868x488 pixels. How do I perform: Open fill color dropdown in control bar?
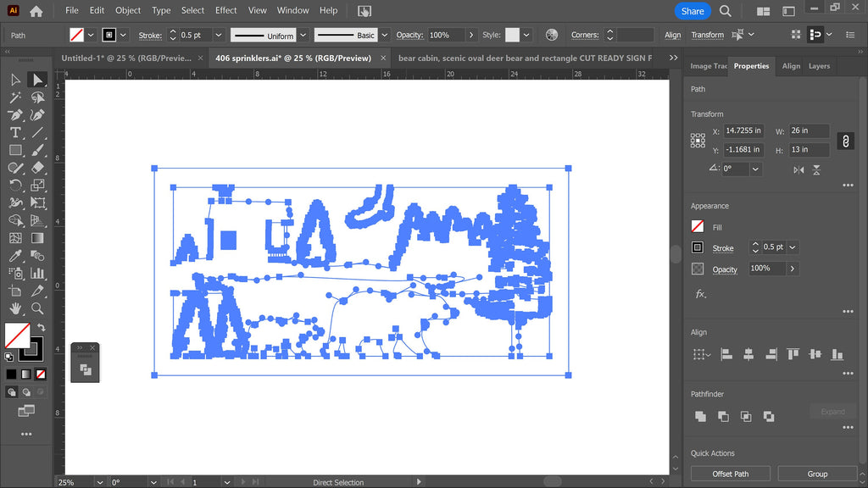coord(91,35)
